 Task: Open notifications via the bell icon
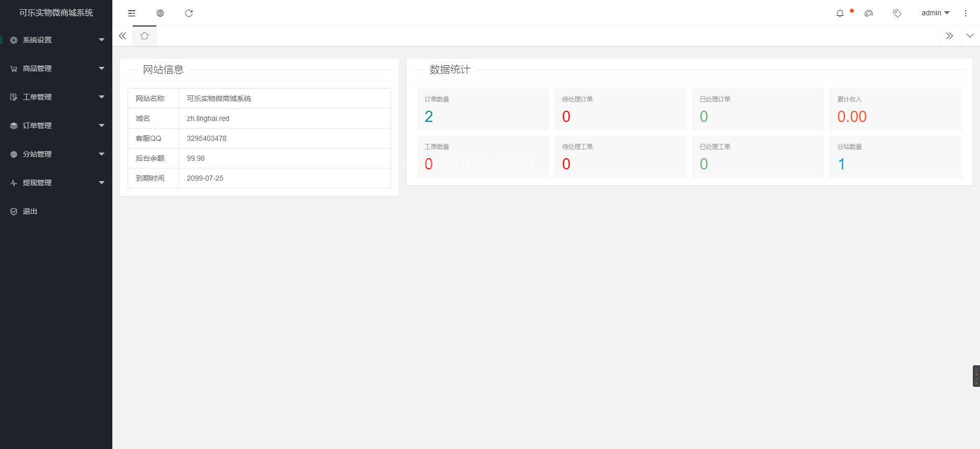pos(840,13)
